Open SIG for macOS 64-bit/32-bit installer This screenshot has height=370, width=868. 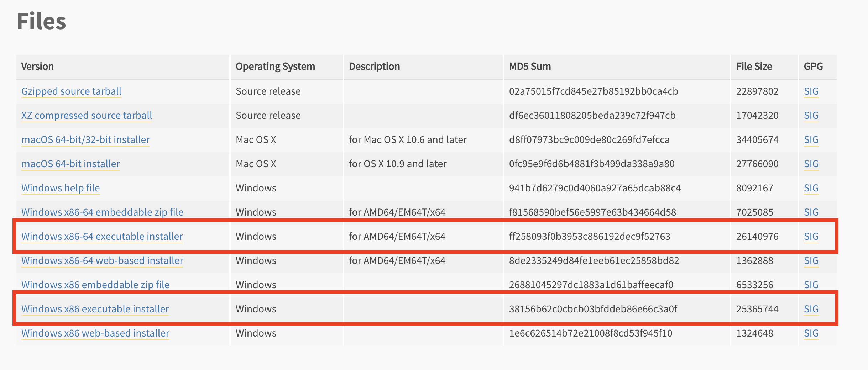tap(811, 140)
